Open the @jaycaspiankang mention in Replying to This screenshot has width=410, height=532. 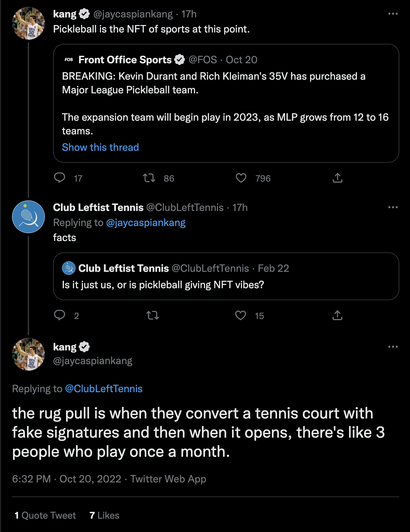tap(146, 223)
